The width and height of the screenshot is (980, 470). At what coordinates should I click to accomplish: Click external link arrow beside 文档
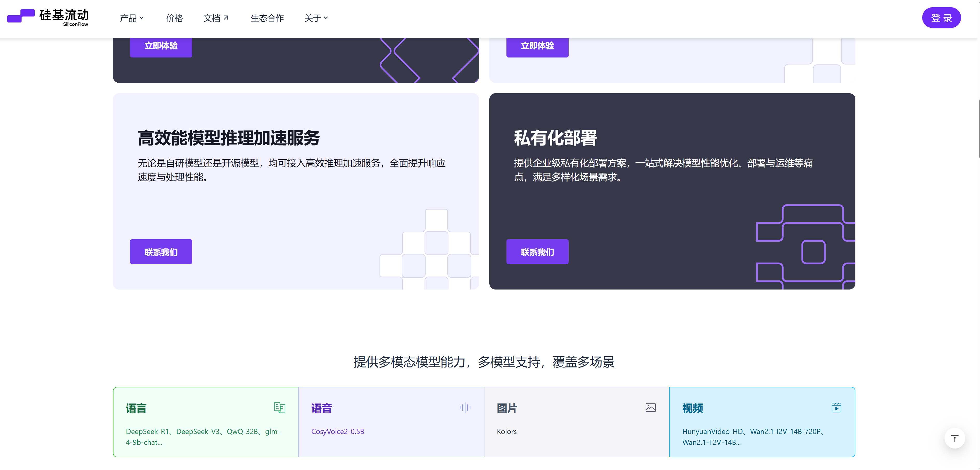pos(226,18)
